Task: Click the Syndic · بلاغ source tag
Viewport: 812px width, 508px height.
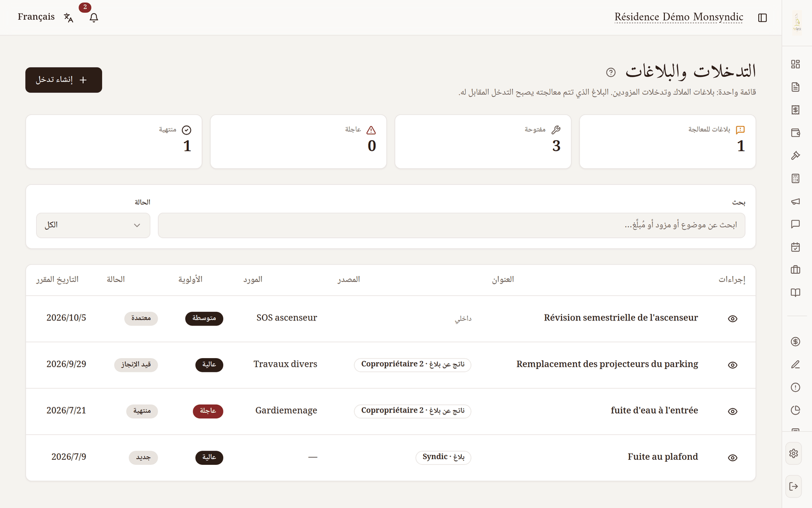Action: [444, 457]
